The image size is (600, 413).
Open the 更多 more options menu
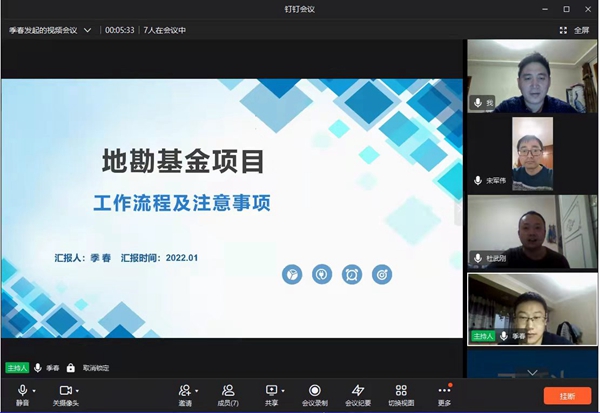[x=444, y=391]
